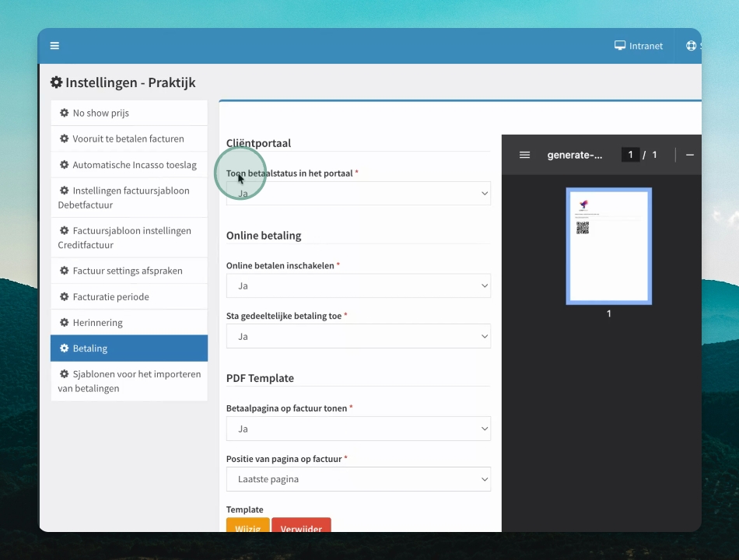Click the Instellingen - Praktijk page heading
The image size is (739, 560).
[x=123, y=82]
